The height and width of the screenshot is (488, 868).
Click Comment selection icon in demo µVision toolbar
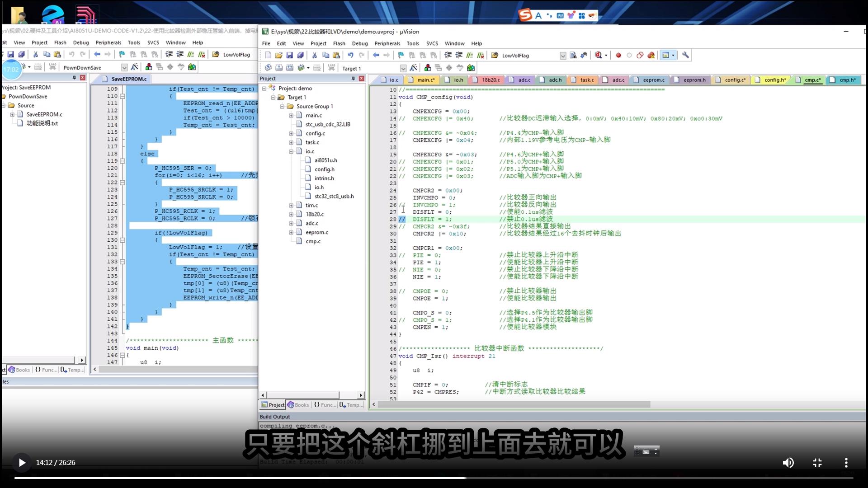(470, 55)
